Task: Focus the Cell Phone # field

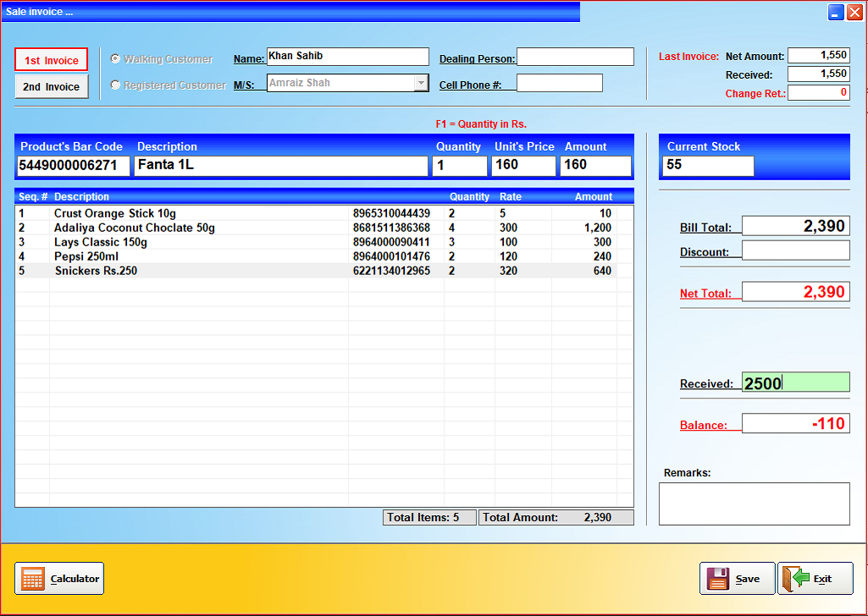Action: [x=560, y=83]
